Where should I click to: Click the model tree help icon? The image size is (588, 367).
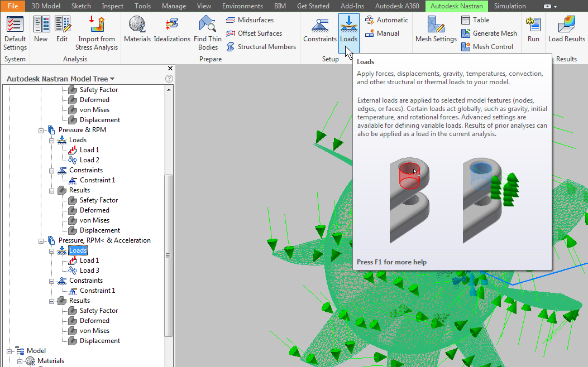(x=169, y=79)
